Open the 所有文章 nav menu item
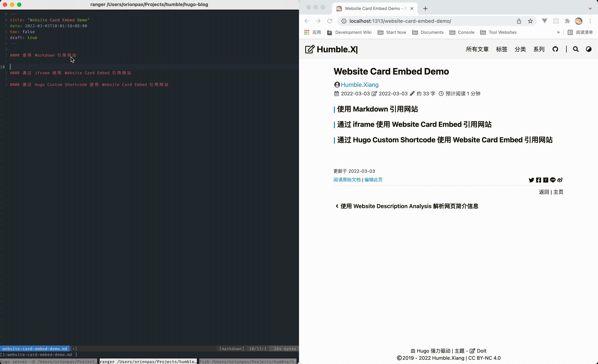Image resolution: width=598 pixels, height=364 pixels. (x=477, y=49)
